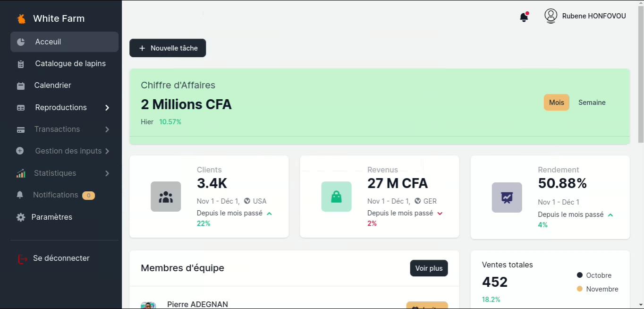Click the Revenus shopping bag icon
644x309 pixels.
pos(336,197)
